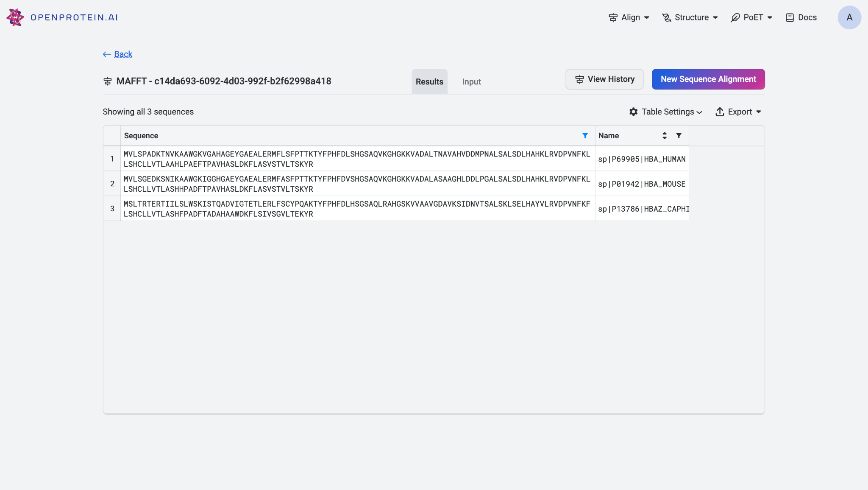
Task: Switch to the Results tab
Action: (429, 81)
